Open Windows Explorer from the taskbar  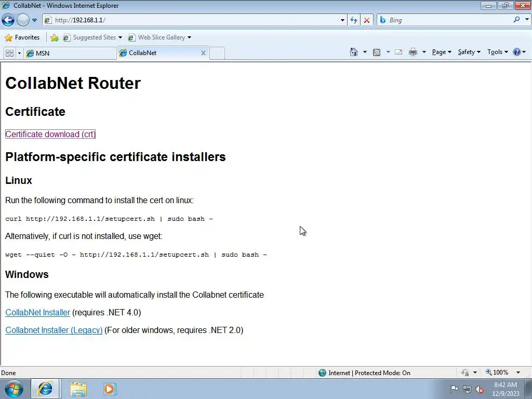[78, 389]
